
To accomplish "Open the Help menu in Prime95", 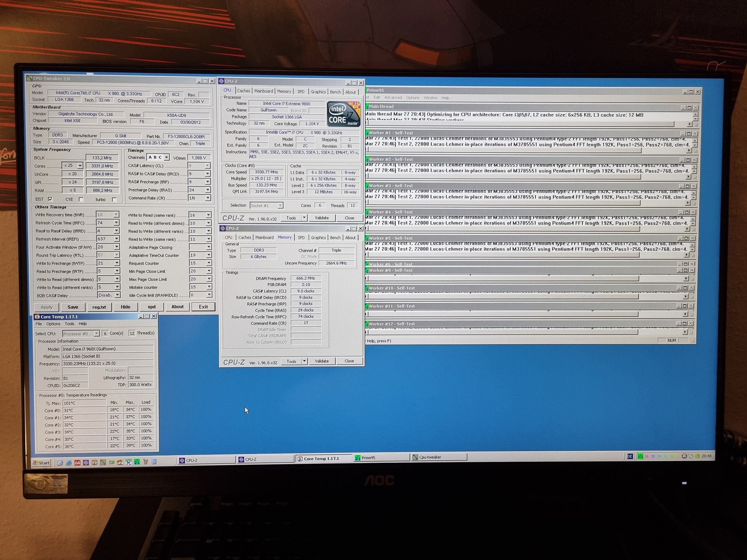I will (445, 98).
